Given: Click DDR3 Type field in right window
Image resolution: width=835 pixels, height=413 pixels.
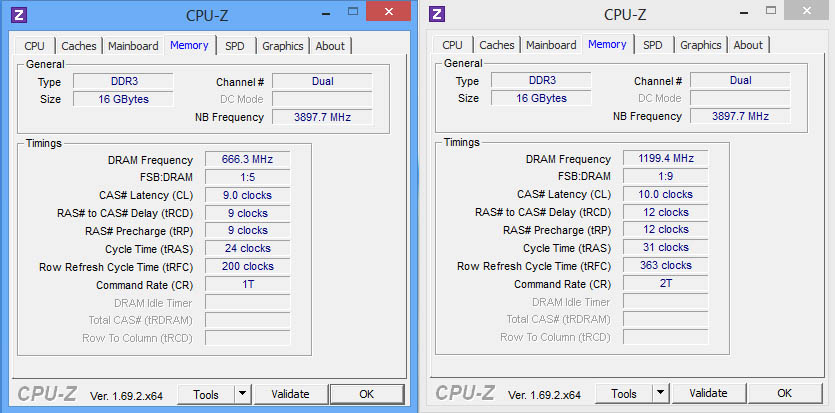Looking at the screenshot, I should [x=541, y=80].
